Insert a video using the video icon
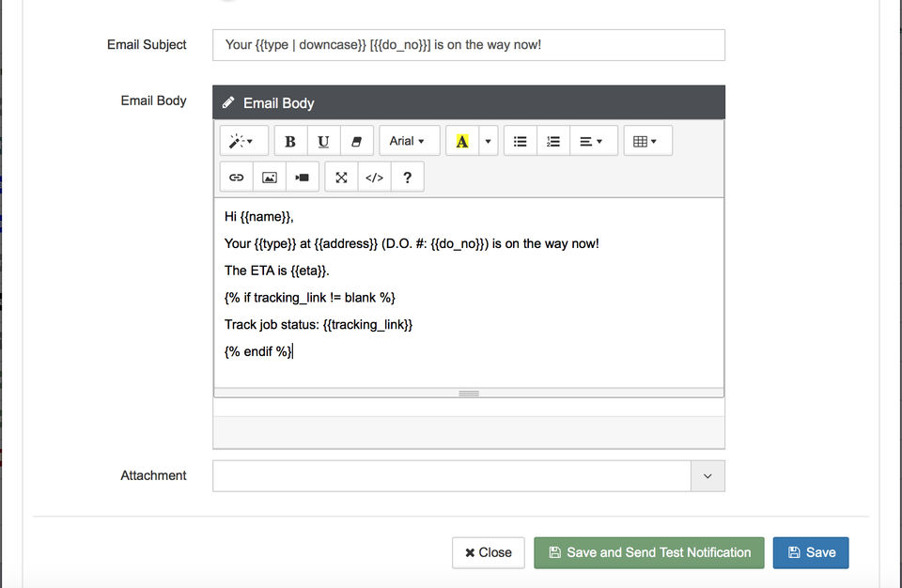The image size is (902, 588). [x=302, y=177]
